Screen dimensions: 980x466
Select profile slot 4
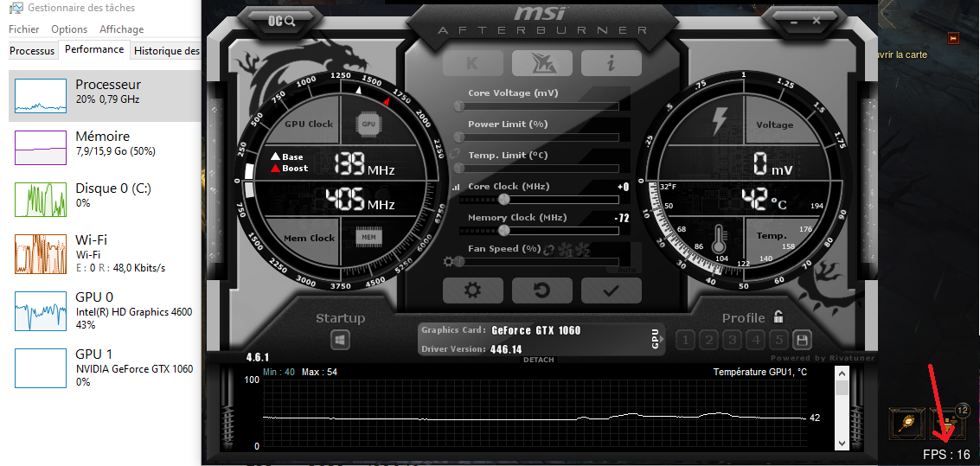coord(756,341)
